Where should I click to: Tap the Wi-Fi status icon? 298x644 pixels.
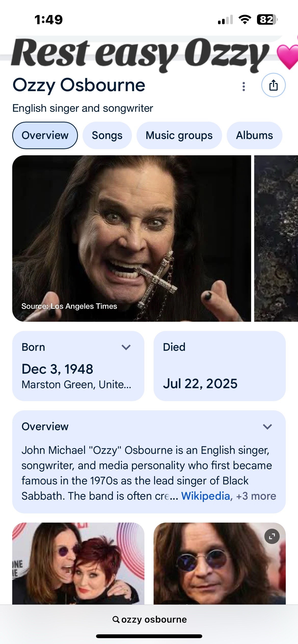[x=245, y=19]
